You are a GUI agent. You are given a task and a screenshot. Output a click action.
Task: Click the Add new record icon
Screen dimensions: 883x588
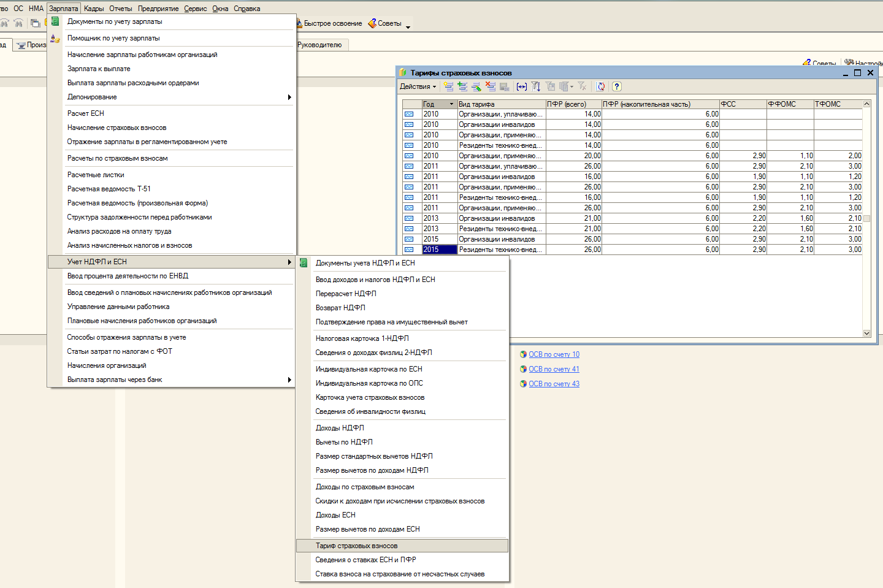[x=448, y=86]
